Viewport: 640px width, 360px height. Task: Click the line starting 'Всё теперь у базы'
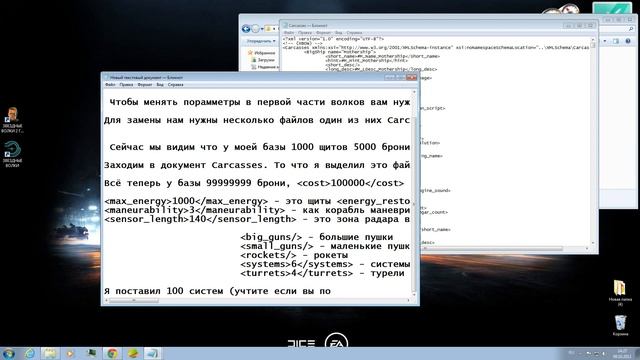click(x=254, y=183)
